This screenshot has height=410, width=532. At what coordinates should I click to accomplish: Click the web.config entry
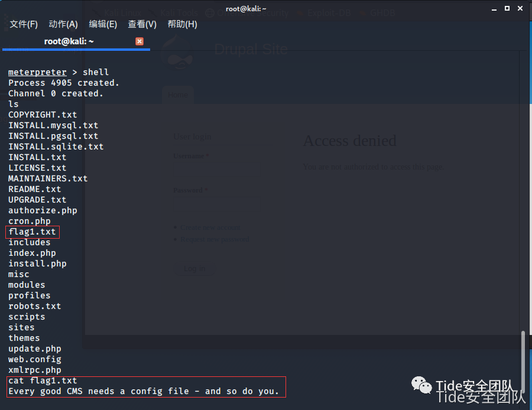(35, 359)
